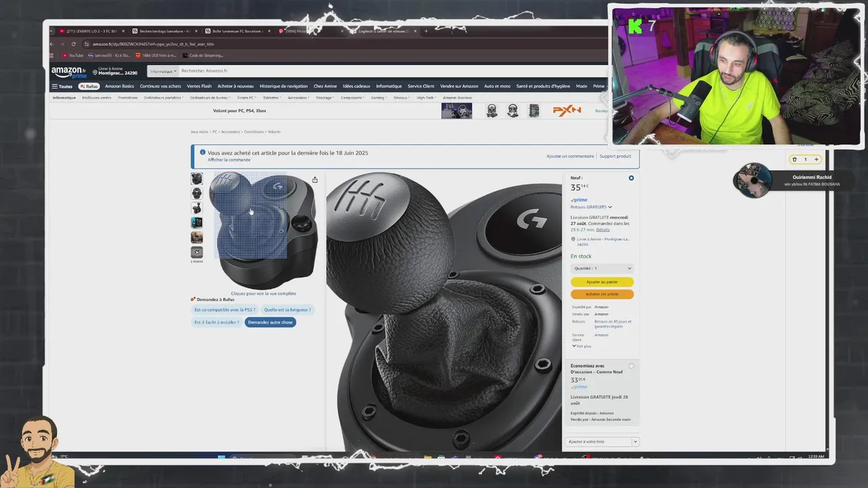The height and width of the screenshot is (488, 868).
Task: Open the 2 VIDÉOS thumbnail
Action: (x=197, y=252)
